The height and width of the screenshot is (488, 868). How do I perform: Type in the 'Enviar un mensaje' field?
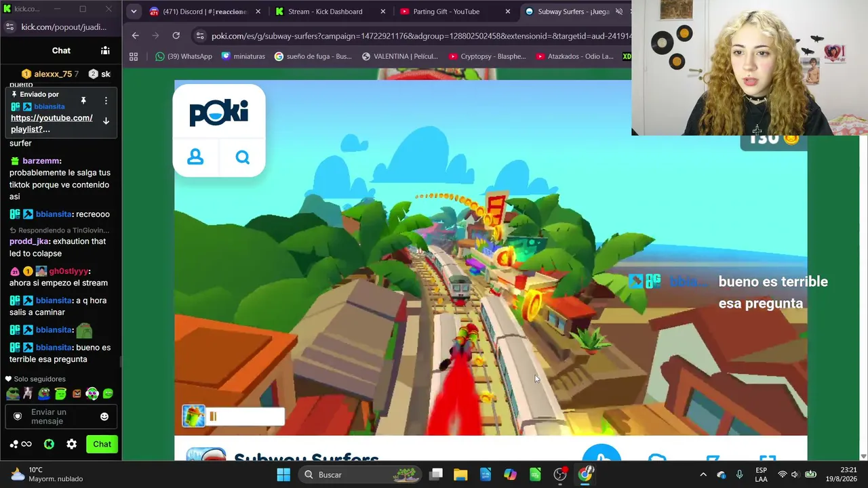(x=61, y=416)
